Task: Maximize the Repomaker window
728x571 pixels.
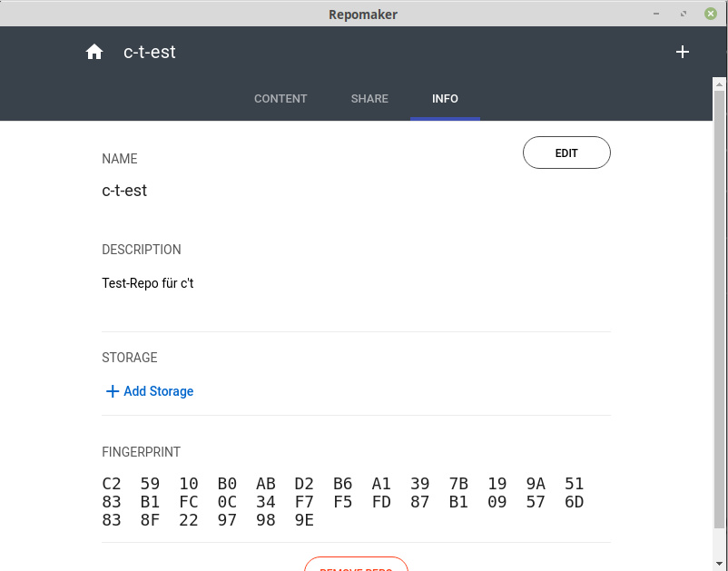Action: (x=683, y=14)
